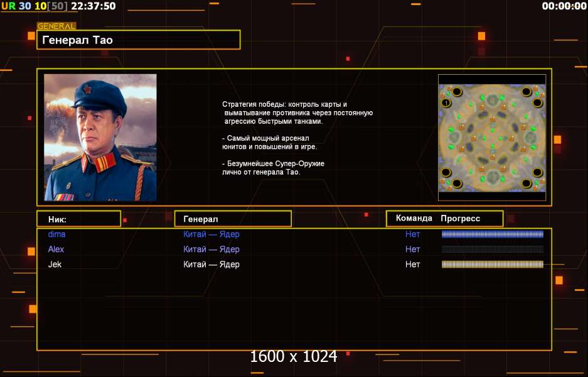This screenshot has width=588, height=377.
Task: Click the 'GENERAL' label tag
Action: coord(56,26)
